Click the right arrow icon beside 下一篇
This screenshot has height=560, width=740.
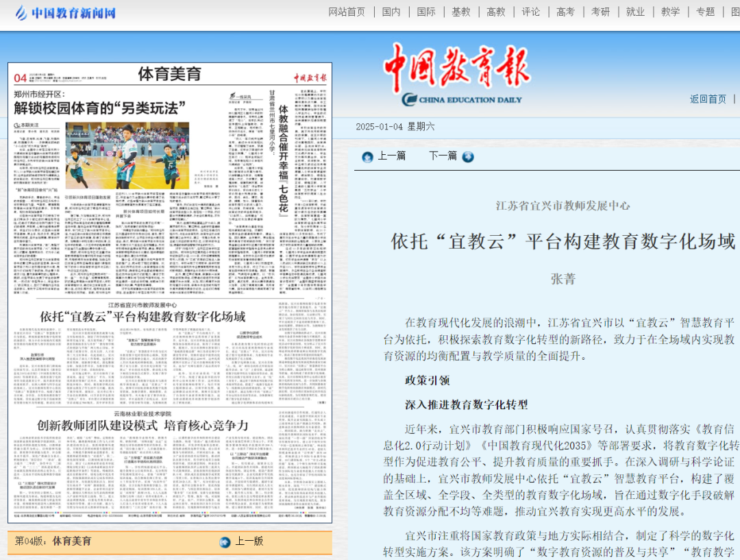point(468,157)
